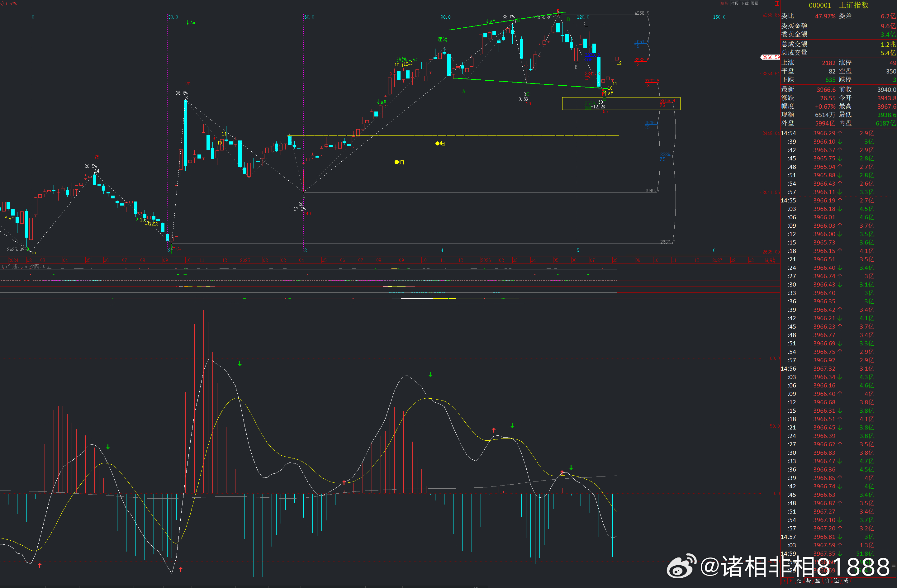This screenshot has width=897, height=588.
Task: Switch to the 势 trend tab
Action: [x=809, y=581]
